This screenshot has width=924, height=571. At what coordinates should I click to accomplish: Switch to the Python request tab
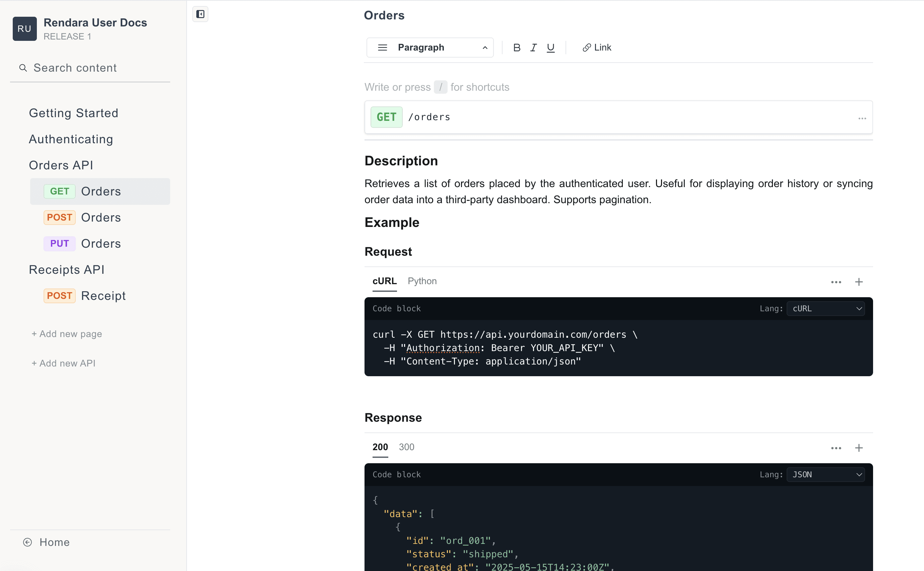[422, 281]
